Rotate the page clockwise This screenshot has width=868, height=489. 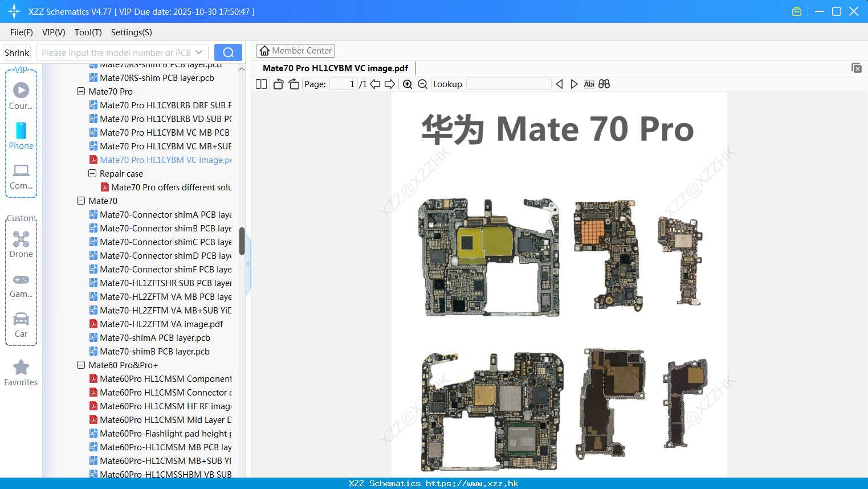(294, 84)
